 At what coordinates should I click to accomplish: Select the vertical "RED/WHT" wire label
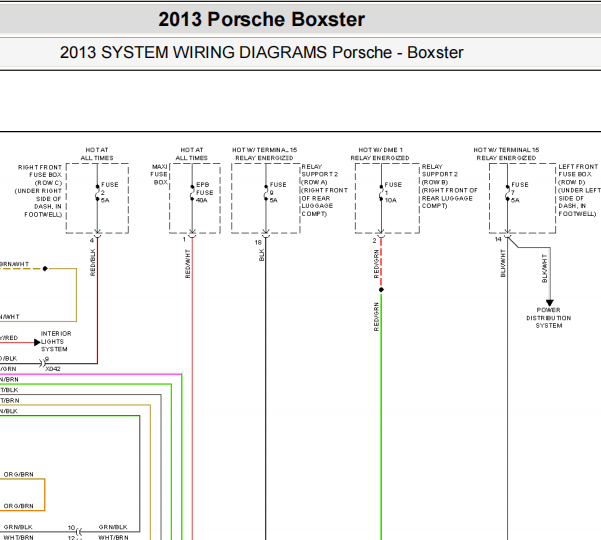[187, 264]
